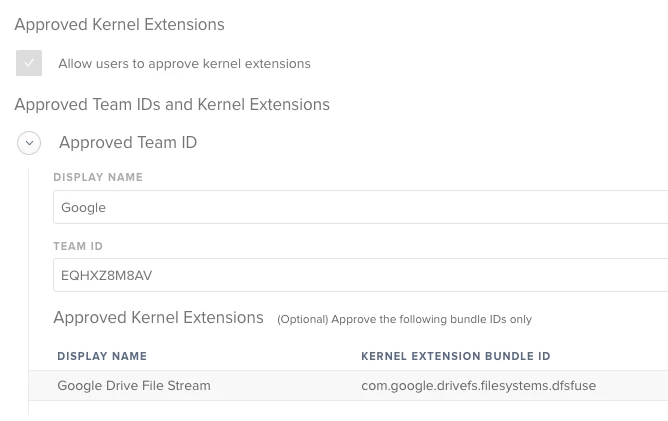The height and width of the screenshot is (421, 668).
Task: Click the checkmark inside the gray checkbox
Action: [x=29, y=63]
